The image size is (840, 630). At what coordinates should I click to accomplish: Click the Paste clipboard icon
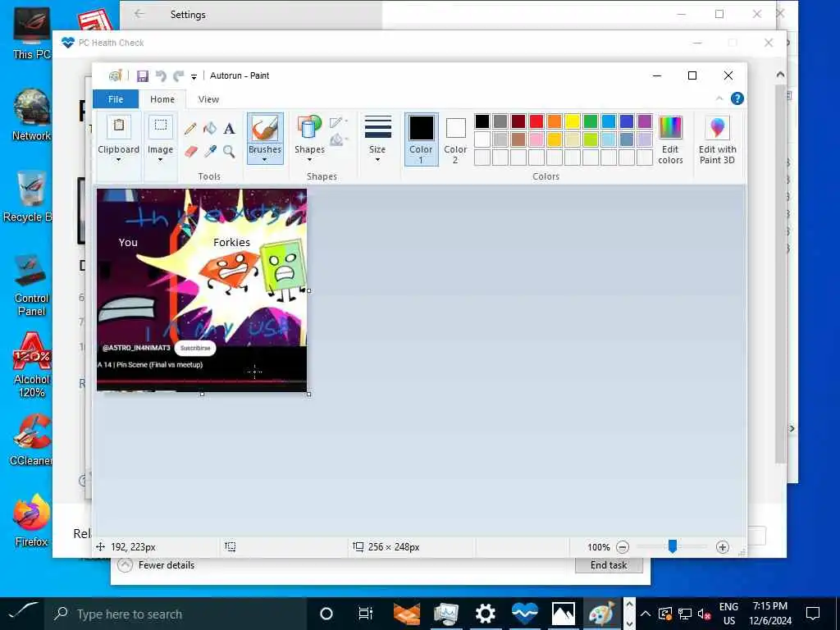click(x=119, y=127)
